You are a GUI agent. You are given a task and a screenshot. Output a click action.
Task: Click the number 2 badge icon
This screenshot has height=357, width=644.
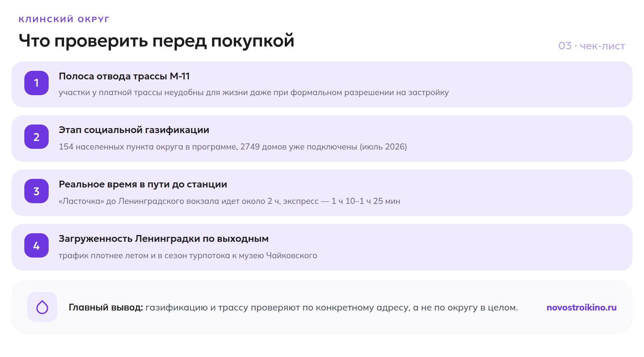36,137
